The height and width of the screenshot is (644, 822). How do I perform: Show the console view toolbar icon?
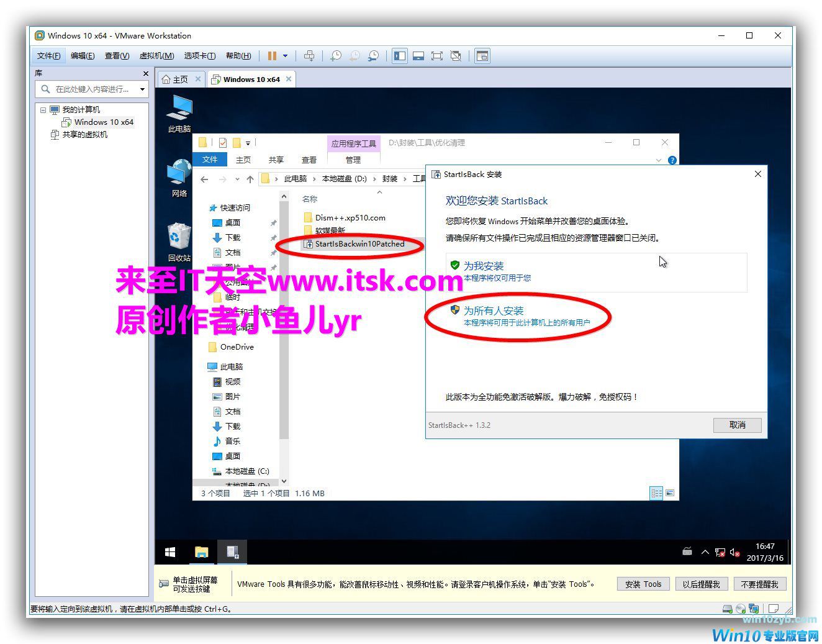(482, 56)
